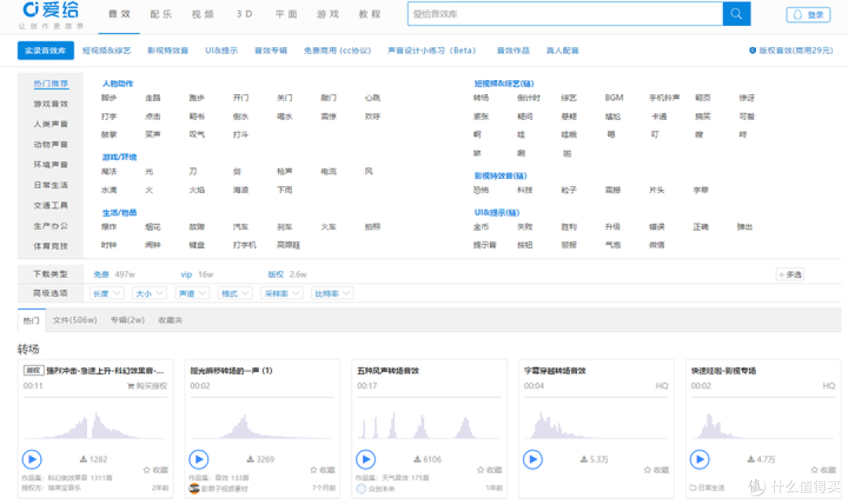
Task: Switch to the 专辑(2w) tab
Action: tap(128, 320)
